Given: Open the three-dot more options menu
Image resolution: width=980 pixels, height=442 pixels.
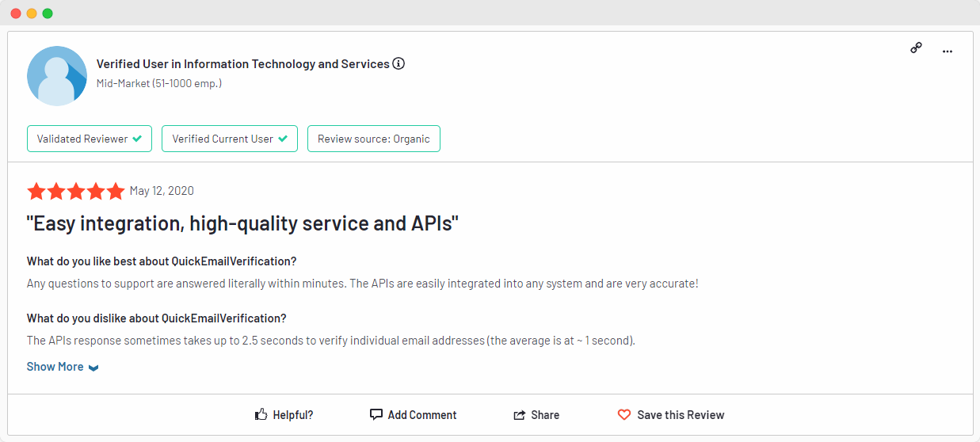Looking at the screenshot, I should click(947, 51).
